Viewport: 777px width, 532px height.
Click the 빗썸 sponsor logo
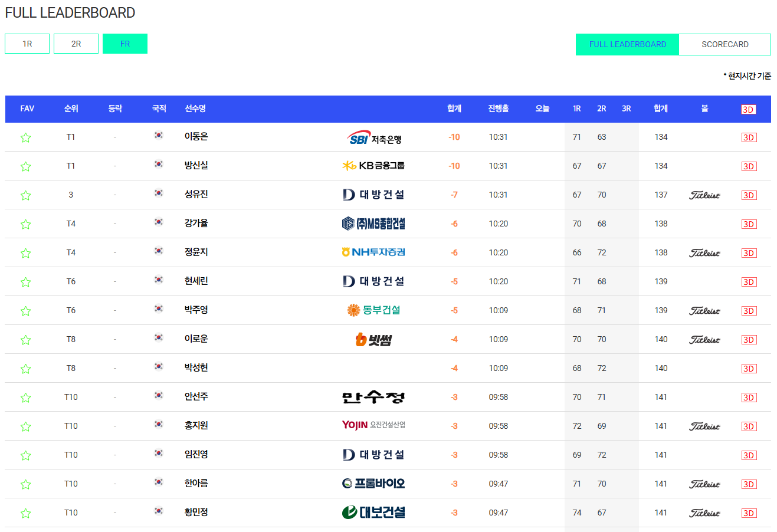[x=373, y=340]
